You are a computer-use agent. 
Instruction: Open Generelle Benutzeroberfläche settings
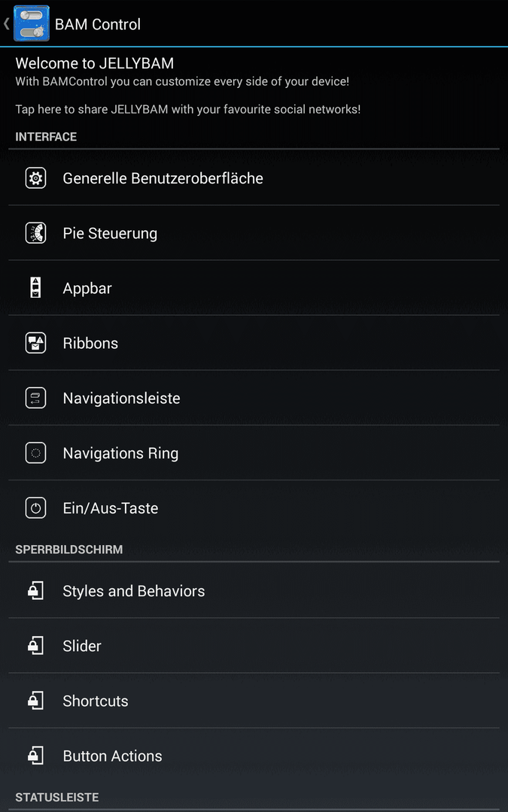[254, 178]
